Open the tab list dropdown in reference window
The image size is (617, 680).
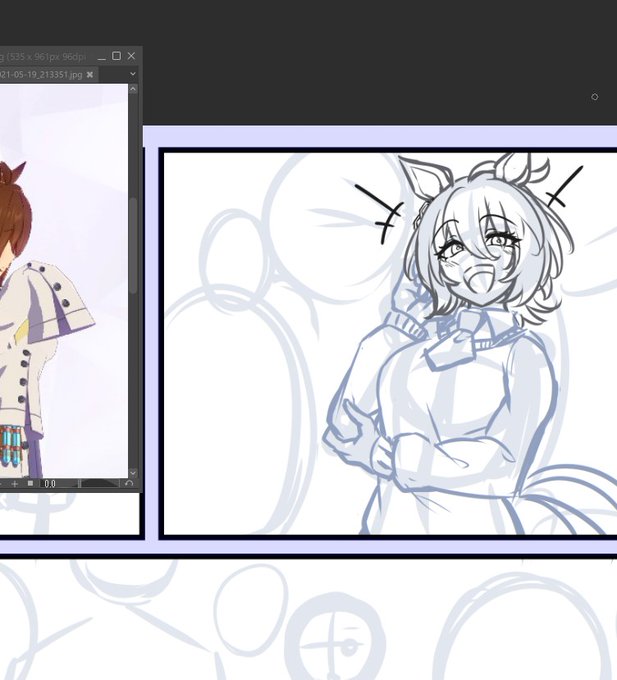tap(133, 74)
